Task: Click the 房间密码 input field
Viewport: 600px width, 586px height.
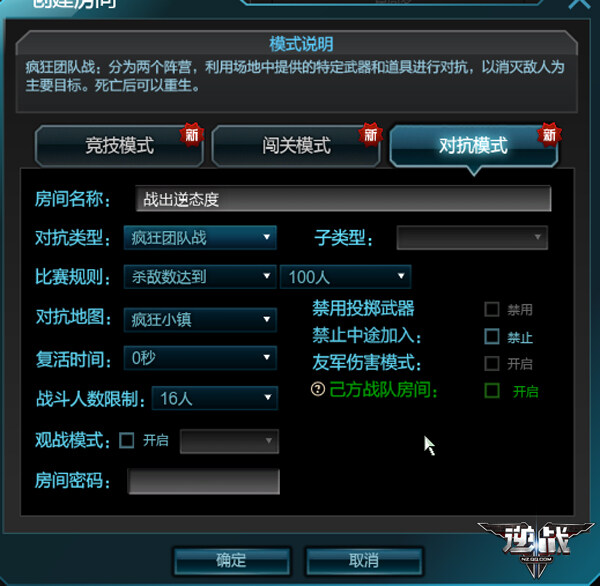Action: 204,482
